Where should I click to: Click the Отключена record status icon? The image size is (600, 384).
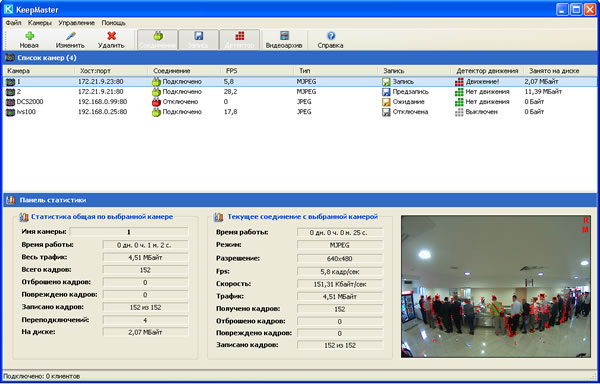coord(386,112)
